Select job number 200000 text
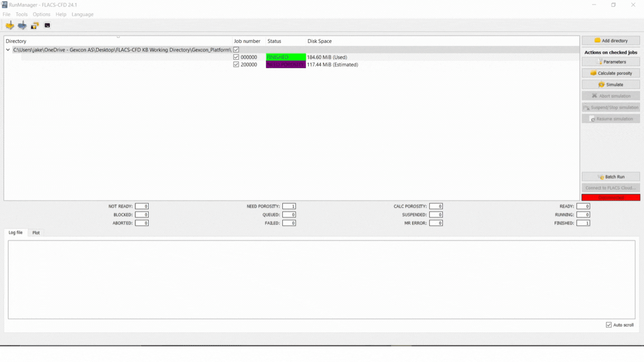 [249, 64]
